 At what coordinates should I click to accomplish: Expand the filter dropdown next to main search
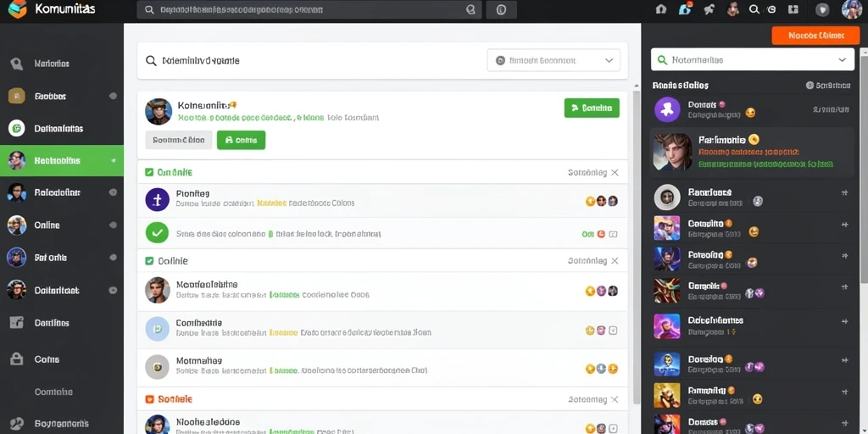(554, 60)
